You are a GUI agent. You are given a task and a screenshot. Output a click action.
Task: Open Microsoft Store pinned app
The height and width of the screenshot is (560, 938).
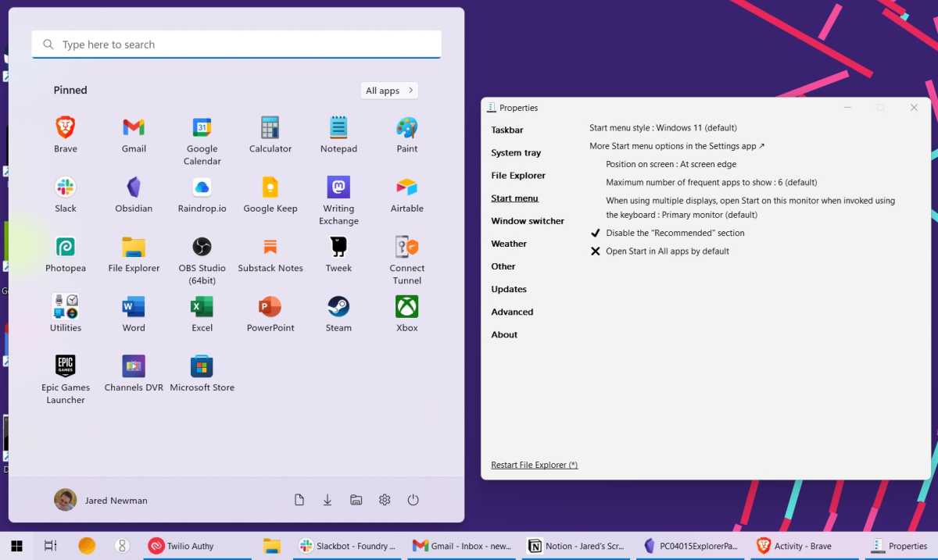click(x=202, y=373)
